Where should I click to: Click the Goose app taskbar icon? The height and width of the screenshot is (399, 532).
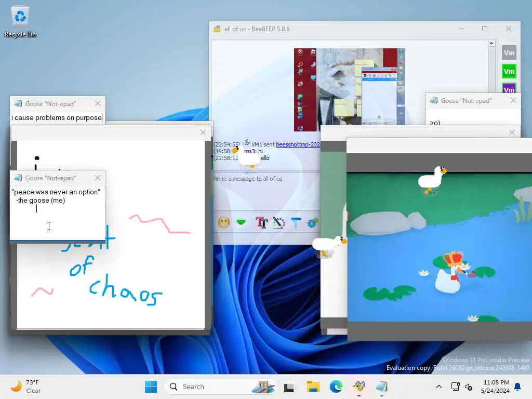pyautogui.click(x=382, y=387)
